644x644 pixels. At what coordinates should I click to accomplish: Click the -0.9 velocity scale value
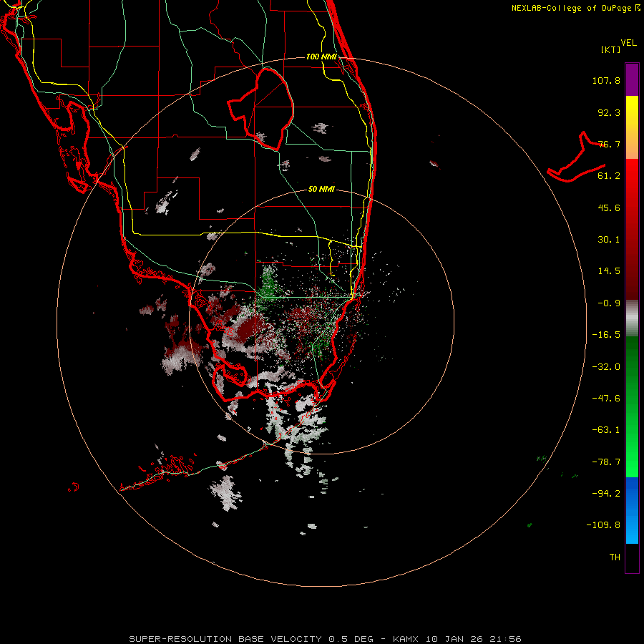coord(609,303)
